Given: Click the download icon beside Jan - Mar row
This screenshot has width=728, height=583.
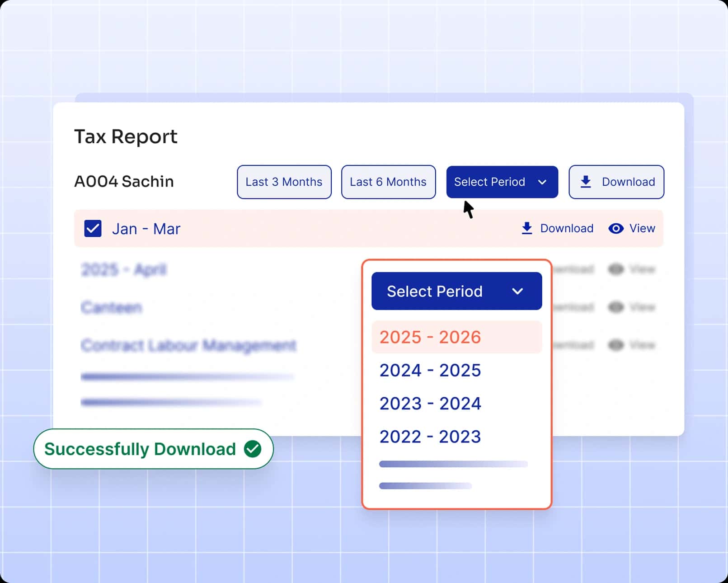Looking at the screenshot, I should tap(526, 229).
